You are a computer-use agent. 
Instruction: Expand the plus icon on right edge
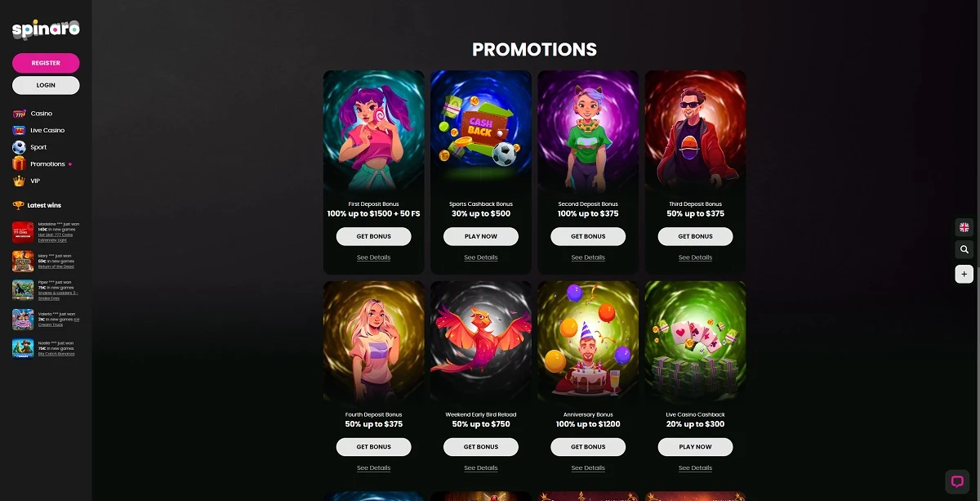pyautogui.click(x=964, y=274)
